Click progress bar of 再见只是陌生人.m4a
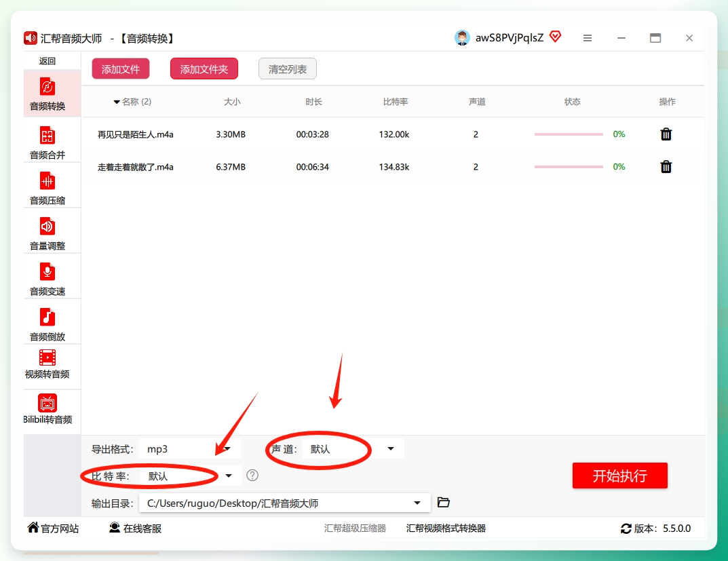 point(569,134)
